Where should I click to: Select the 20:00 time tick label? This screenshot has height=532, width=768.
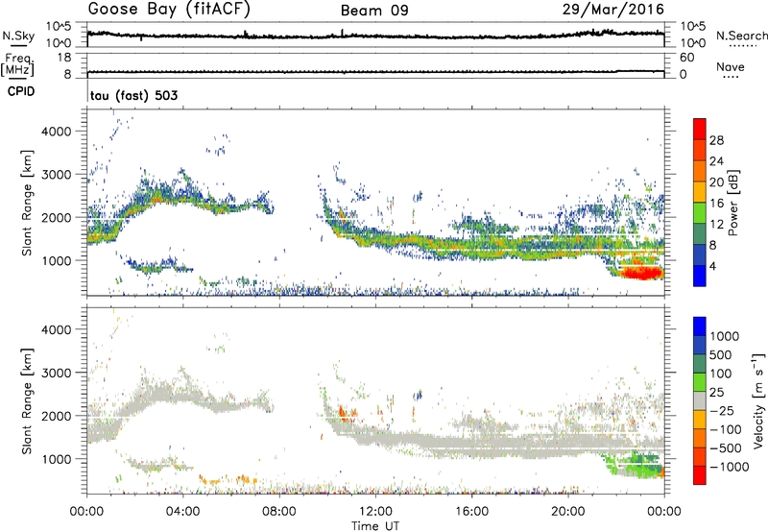pyautogui.click(x=568, y=512)
